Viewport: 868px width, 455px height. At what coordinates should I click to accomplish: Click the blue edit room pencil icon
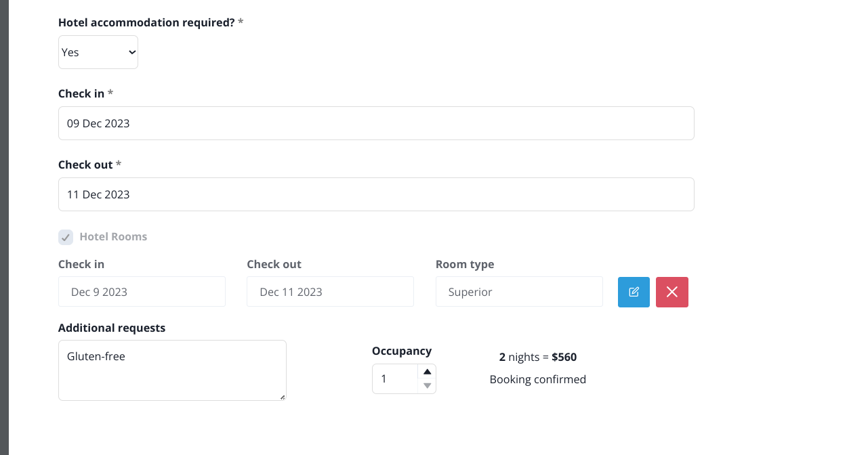[x=634, y=292]
